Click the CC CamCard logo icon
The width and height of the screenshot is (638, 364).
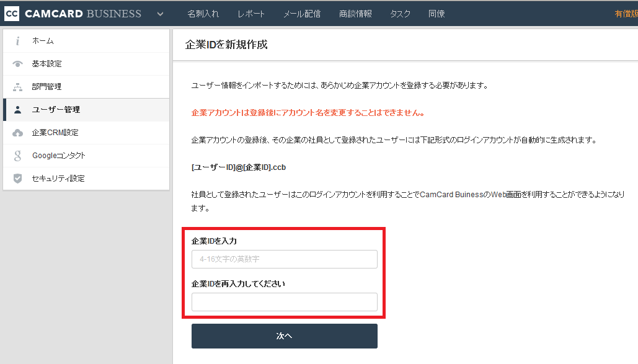(12, 14)
